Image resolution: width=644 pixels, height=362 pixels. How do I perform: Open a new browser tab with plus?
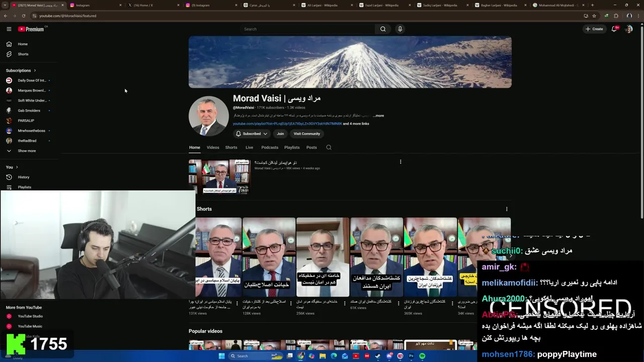click(x=592, y=5)
